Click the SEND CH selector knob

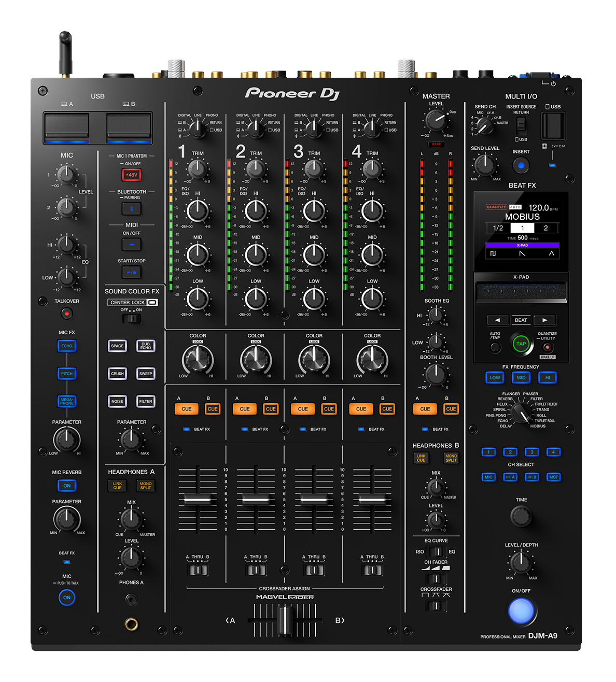(484, 125)
